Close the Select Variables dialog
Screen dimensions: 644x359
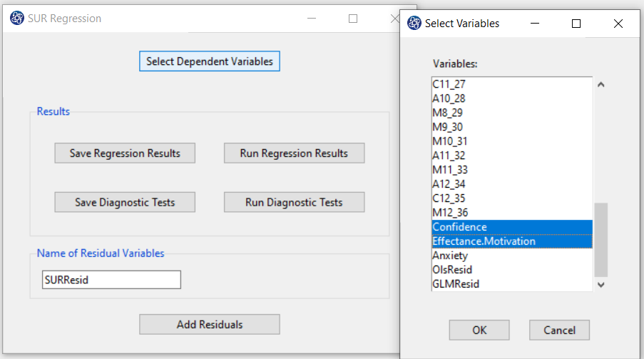point(618,24)
